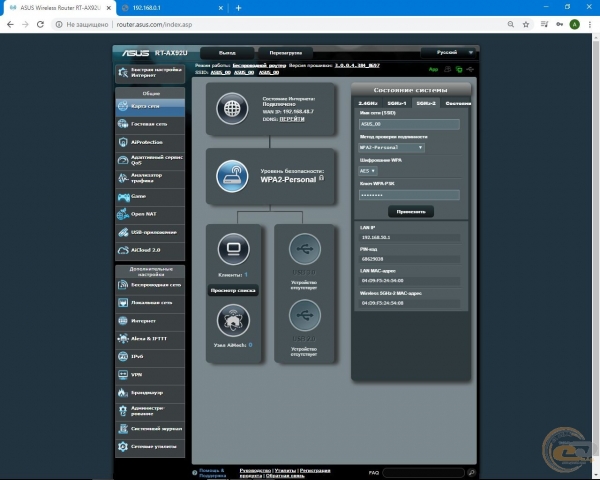Viewport: 600px width, 480px height.
Task: Open the AiProtection shield icon
Action: pos(123,142)
